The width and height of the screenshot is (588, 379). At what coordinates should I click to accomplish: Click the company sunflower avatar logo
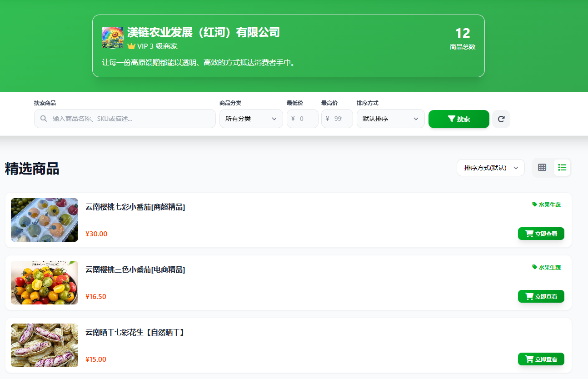pos(113,38)
